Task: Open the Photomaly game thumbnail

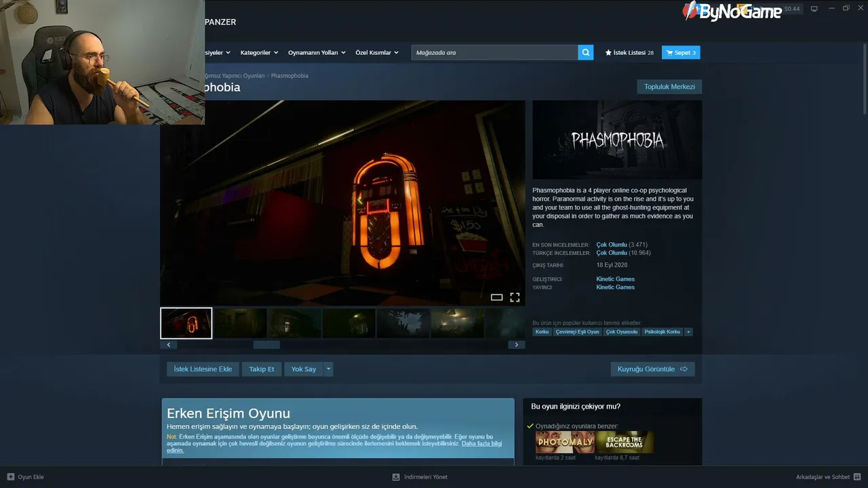Action: tap(565, 442)
